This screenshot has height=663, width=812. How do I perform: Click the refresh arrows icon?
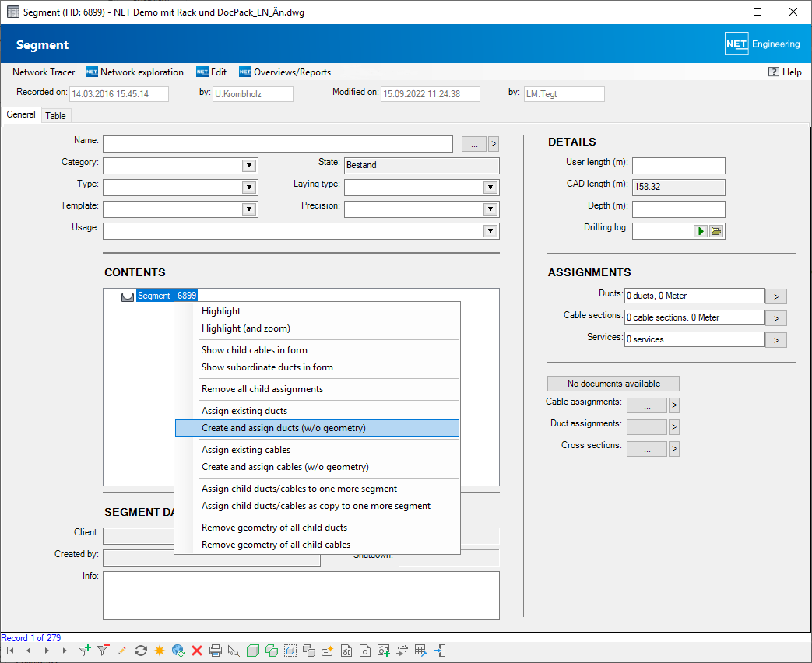point(141,651)
